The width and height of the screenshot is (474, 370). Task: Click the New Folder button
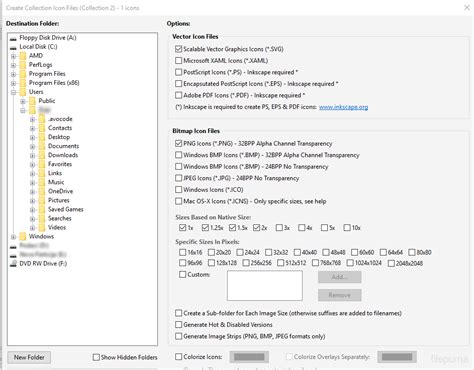[29, 357]
